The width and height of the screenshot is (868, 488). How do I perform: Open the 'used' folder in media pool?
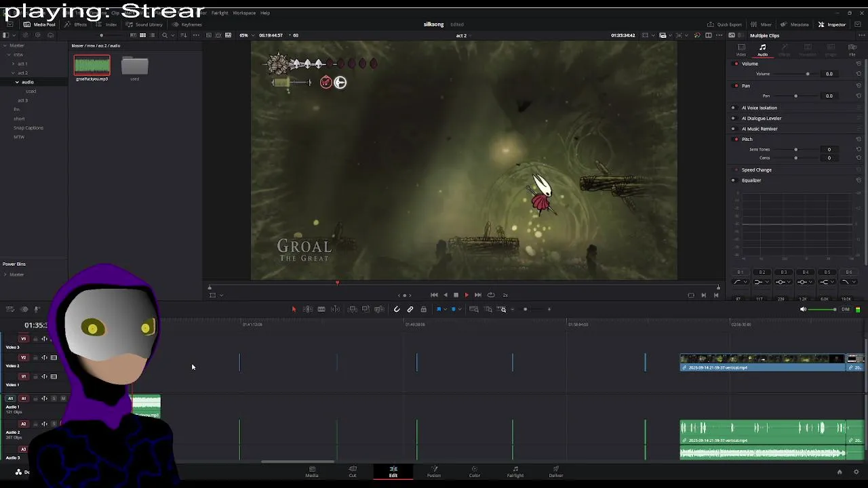click(134, 67)
